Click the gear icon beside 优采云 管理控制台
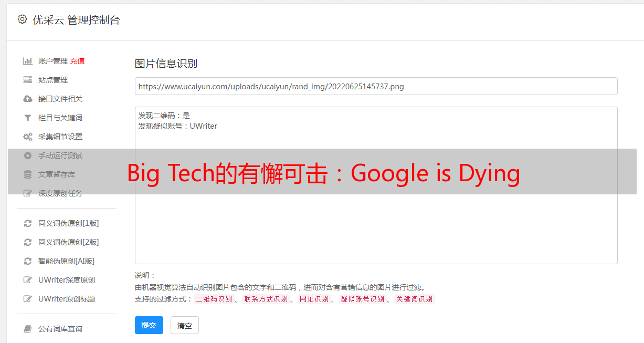This screenshot has width=644, height=343. [x=22, y=19]
